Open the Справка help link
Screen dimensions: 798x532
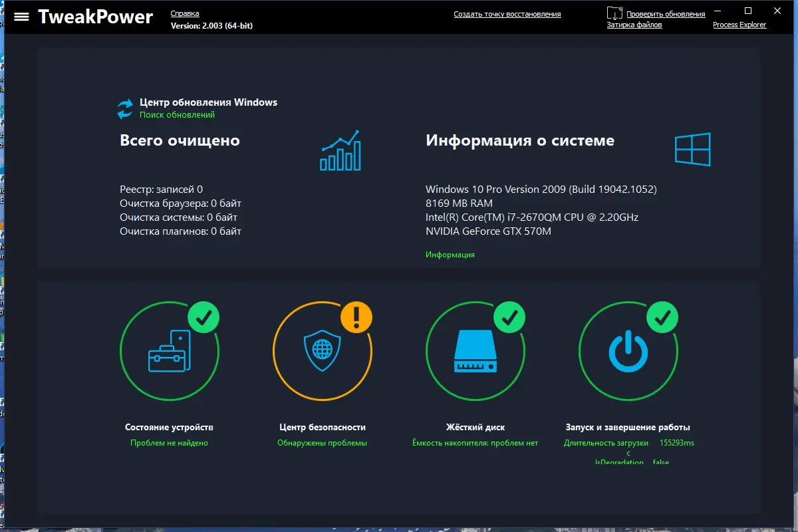click(x=185, y=13)
